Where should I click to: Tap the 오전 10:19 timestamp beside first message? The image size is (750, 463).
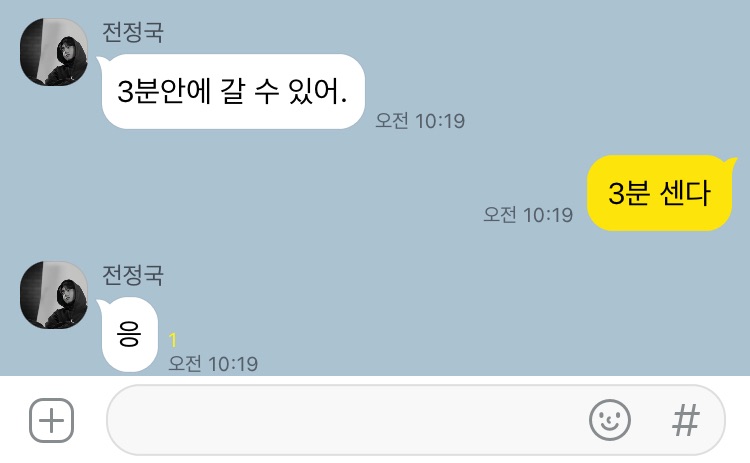[x=420, y=121]
